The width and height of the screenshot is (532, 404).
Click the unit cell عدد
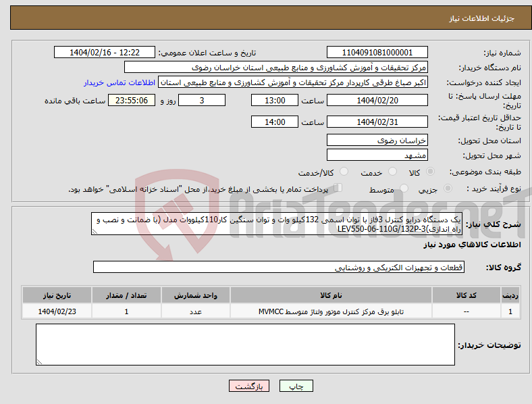tap(195, 311)
